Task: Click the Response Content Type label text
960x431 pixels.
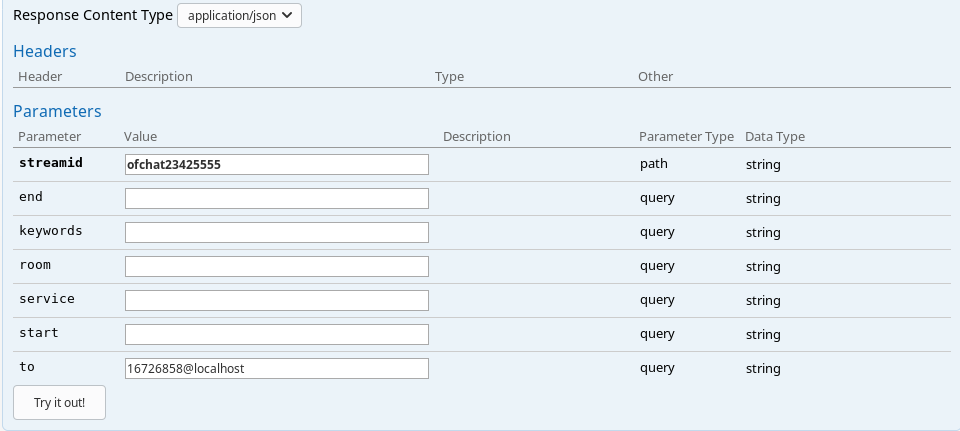Action: pos(92,16)
